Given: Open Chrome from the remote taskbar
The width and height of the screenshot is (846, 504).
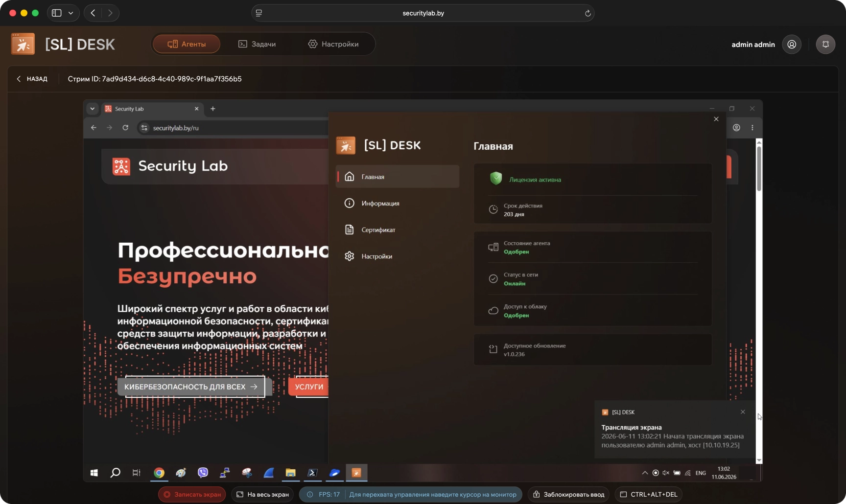Looking at the screenshot, I should point(159,473).
